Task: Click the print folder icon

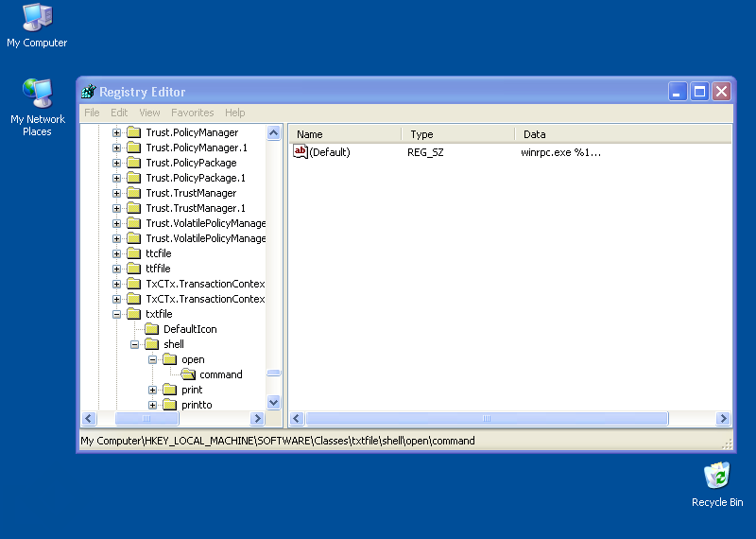Action: (169, 390)
